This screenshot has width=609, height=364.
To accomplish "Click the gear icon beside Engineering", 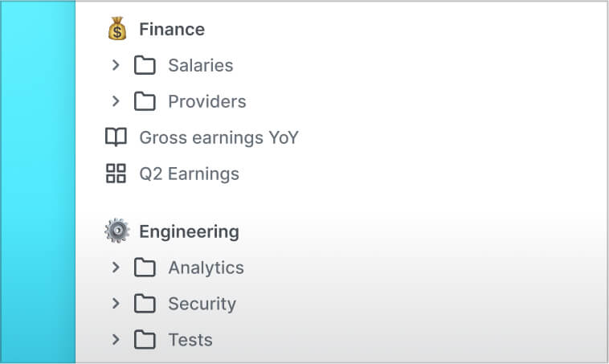I will (117, 231).
